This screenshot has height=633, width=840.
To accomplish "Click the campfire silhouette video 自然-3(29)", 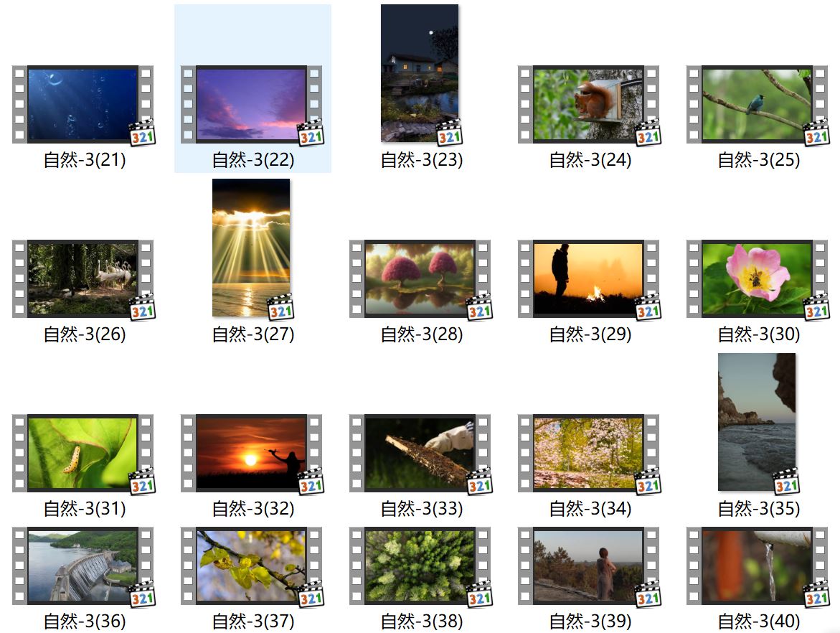I will click(588, 279).
